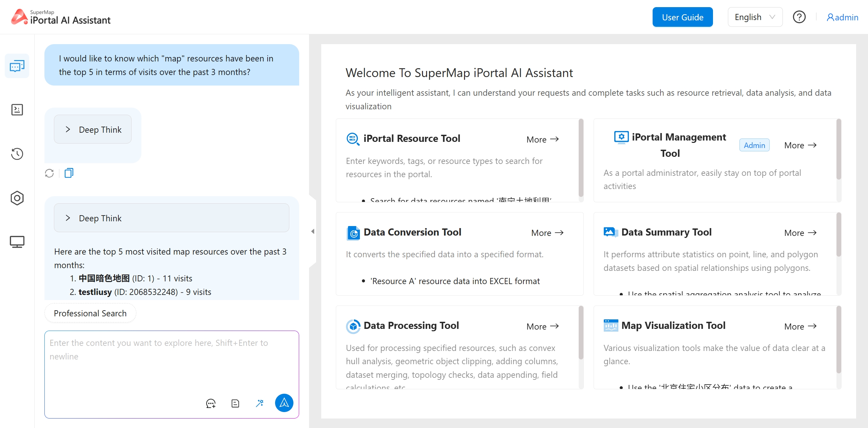Click the Data Summary Tool icon
The height and width of the screenshot is (428, 868).
click(611, 232)
